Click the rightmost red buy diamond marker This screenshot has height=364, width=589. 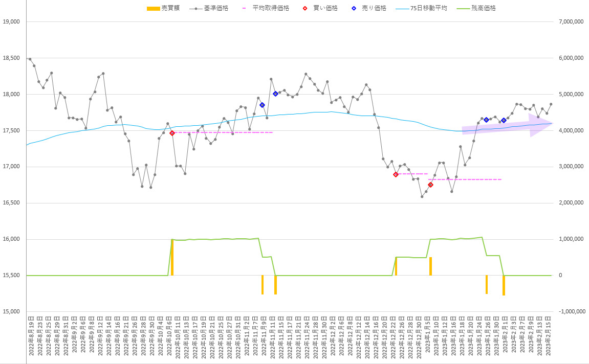pos(430,185)
